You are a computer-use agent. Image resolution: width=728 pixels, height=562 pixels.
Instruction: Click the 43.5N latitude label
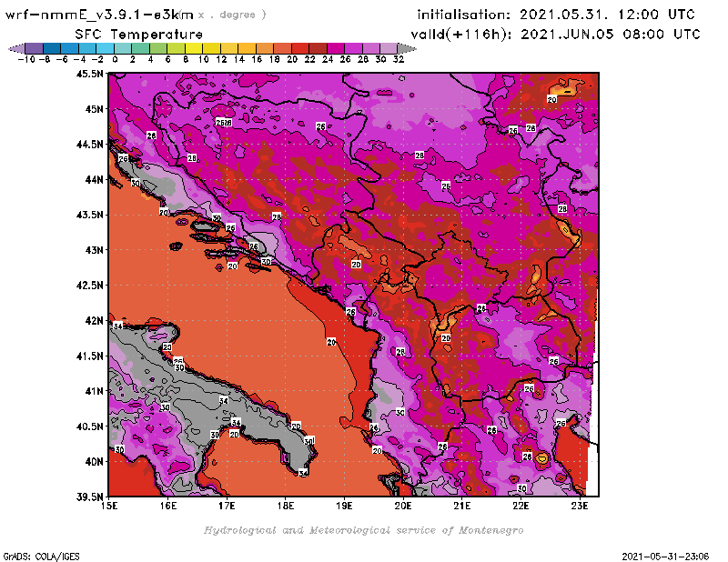[x=90, y=215]
